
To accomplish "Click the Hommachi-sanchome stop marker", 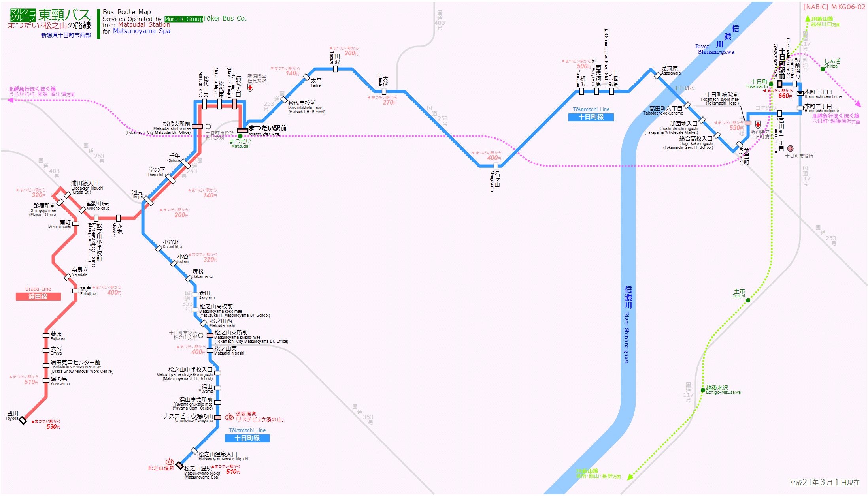I will 800,93.
